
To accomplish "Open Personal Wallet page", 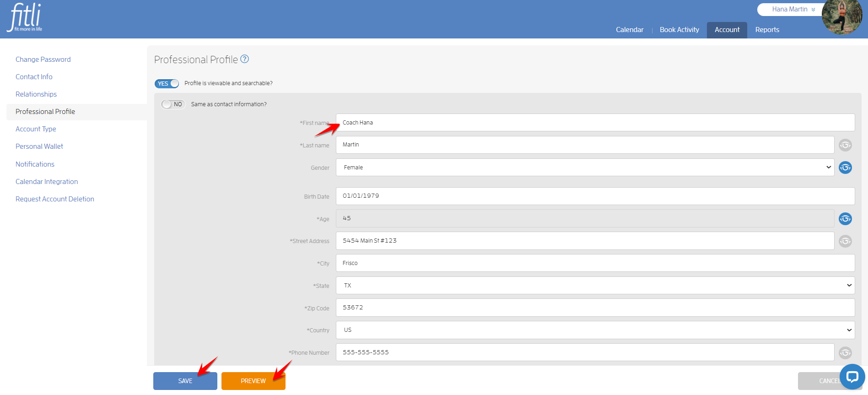I will [39, 146].
